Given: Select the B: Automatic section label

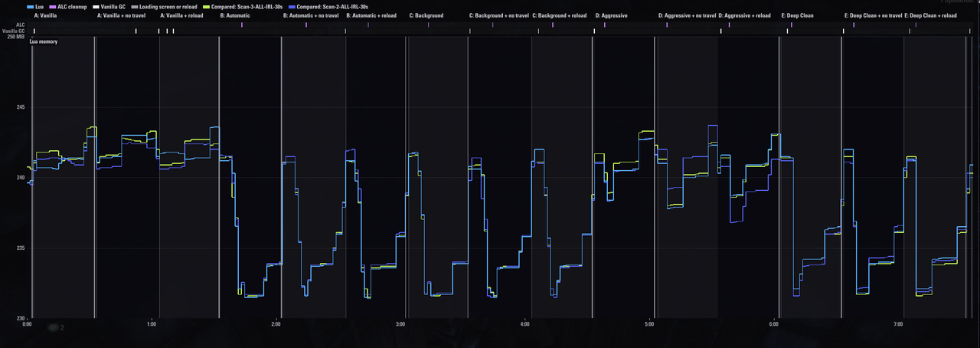Looking at the screenshot, I should click(x=235, y=15).
